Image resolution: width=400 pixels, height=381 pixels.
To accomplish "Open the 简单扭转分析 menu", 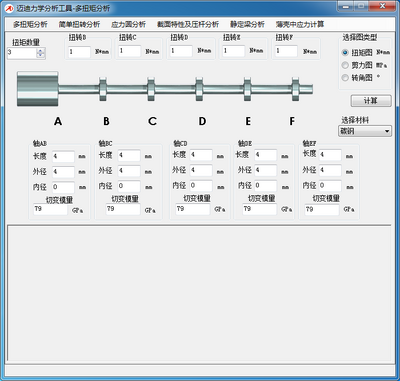I will [79, 24].
